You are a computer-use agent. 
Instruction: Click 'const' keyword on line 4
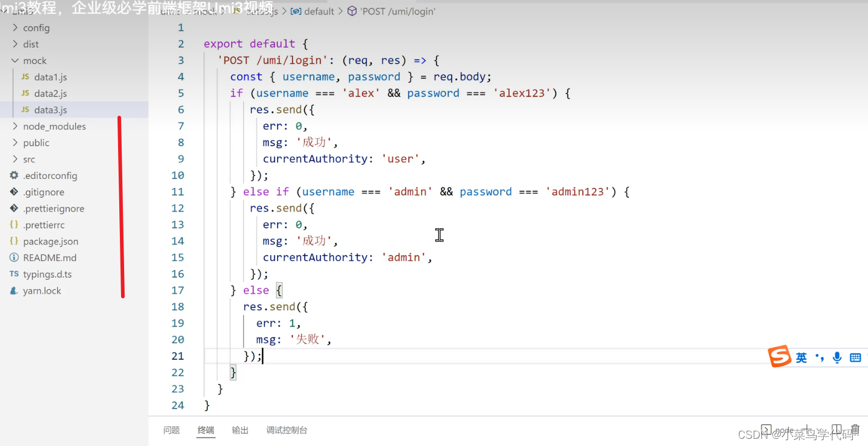coord(246,77)
